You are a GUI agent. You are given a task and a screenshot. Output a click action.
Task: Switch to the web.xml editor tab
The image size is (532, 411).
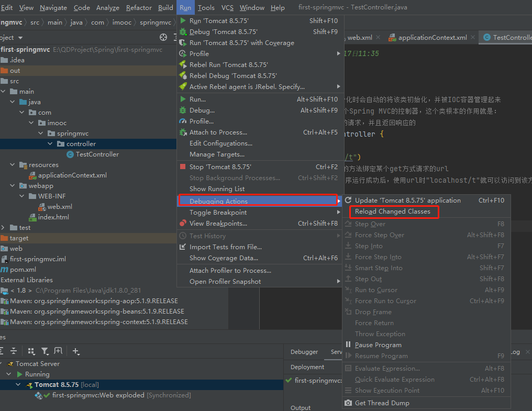(360, 37)
